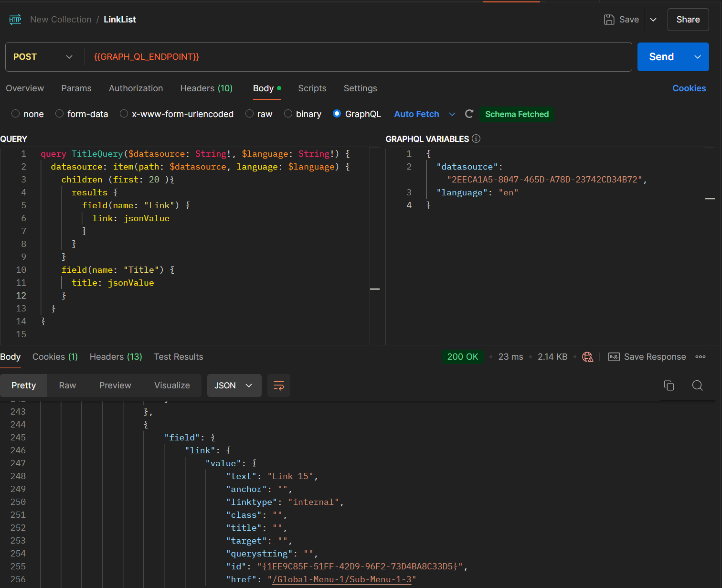The width and height of the screenshot is (722, 588).
Task: Refresh the GraphQL schema icon
Action: 469,114
